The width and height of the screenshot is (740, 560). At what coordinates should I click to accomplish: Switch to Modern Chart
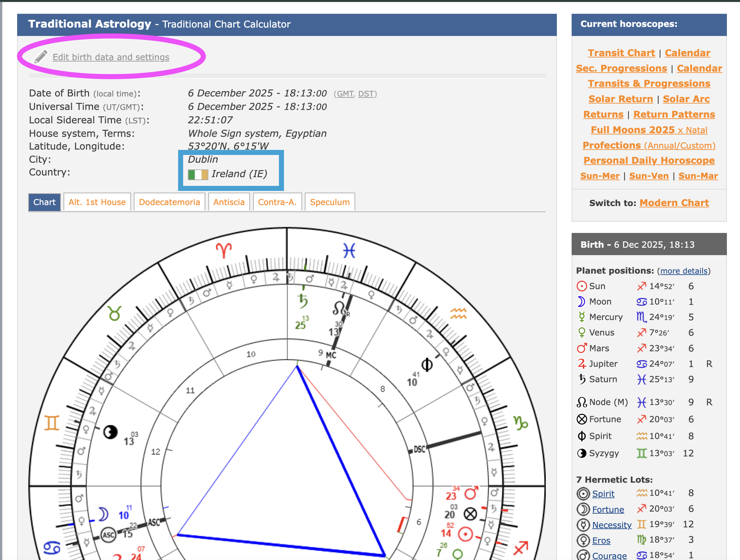point(674,203)
